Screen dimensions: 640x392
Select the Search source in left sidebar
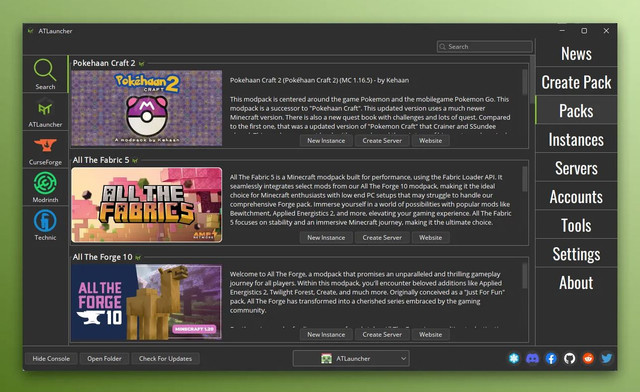coord(45,74)
